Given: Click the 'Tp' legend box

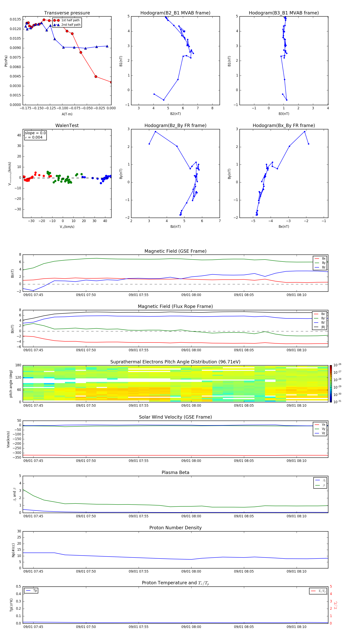Looking at the screenshot, I should coord(31,591).
